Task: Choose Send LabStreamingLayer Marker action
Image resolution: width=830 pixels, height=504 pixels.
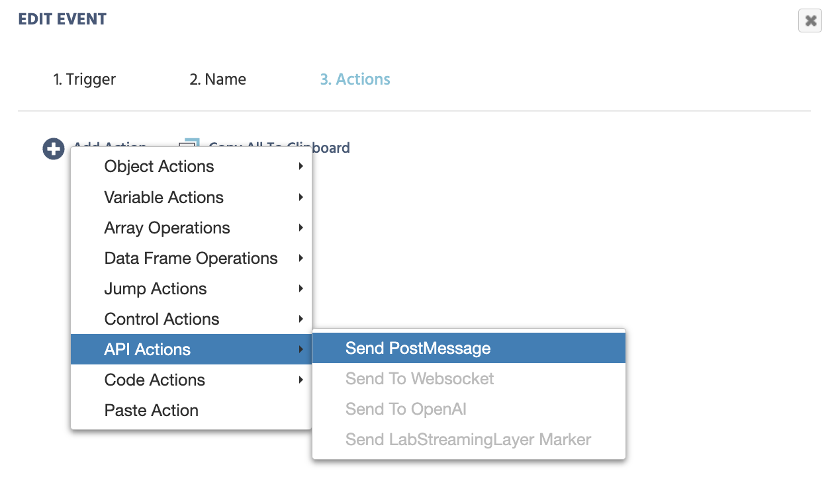Action: point(469,439)
